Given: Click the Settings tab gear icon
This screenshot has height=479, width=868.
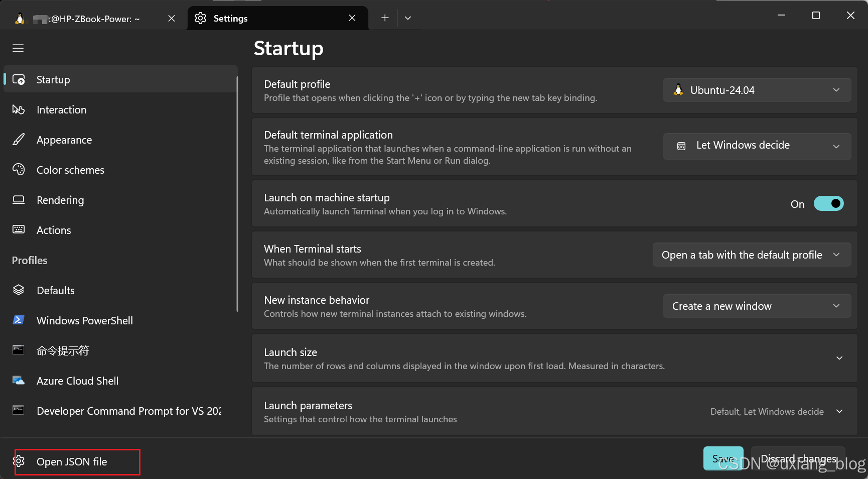Looking at the screenshot, I should pyautogui.click(x=201, y=18).
